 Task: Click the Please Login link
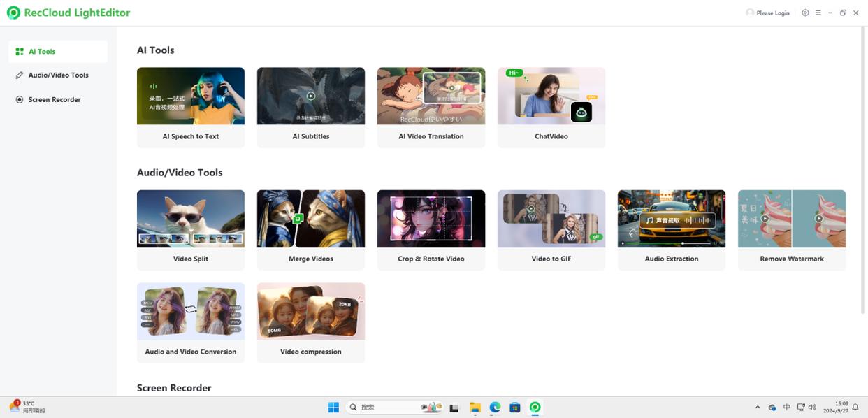(x=767, y=13)
